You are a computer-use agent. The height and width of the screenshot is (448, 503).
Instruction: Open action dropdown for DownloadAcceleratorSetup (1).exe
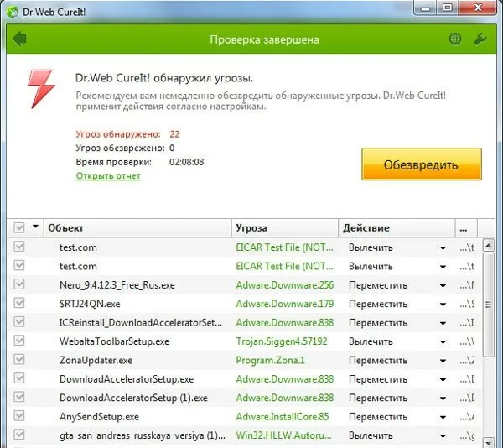(443, 399)
